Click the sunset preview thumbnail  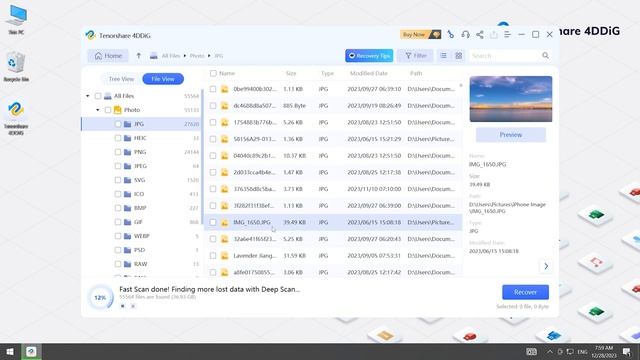[x=511, y=99]
